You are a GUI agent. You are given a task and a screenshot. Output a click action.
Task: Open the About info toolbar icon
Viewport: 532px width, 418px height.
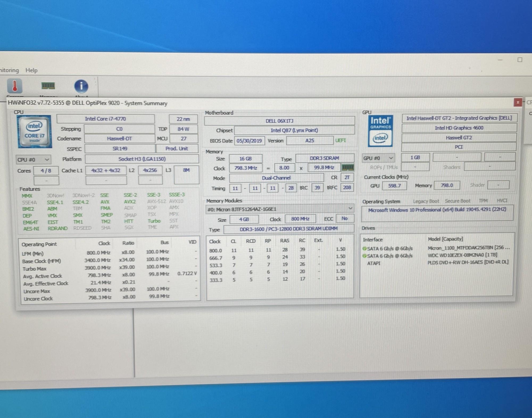[81, 86]
